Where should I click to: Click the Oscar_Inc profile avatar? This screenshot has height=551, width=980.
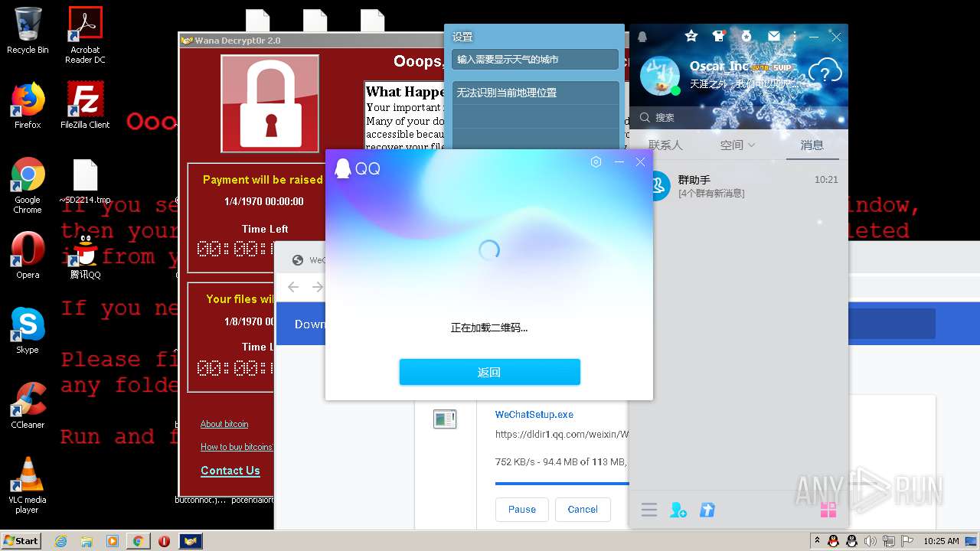pos(659,76)
